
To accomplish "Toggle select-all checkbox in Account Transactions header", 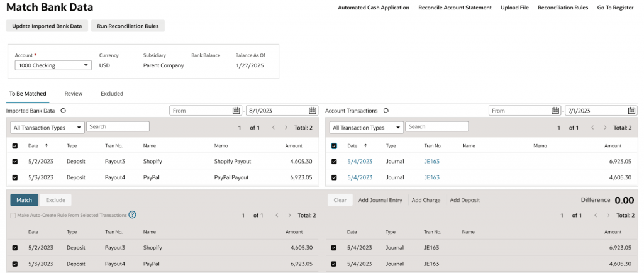I will point(334,146).
